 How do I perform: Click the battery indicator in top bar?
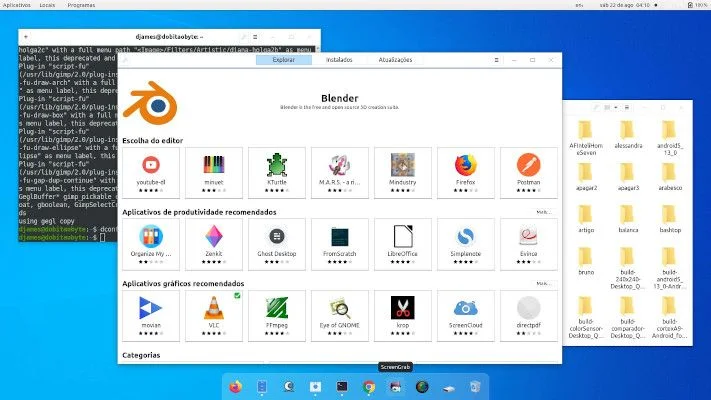pyautogui.click(x=697, y=5)
